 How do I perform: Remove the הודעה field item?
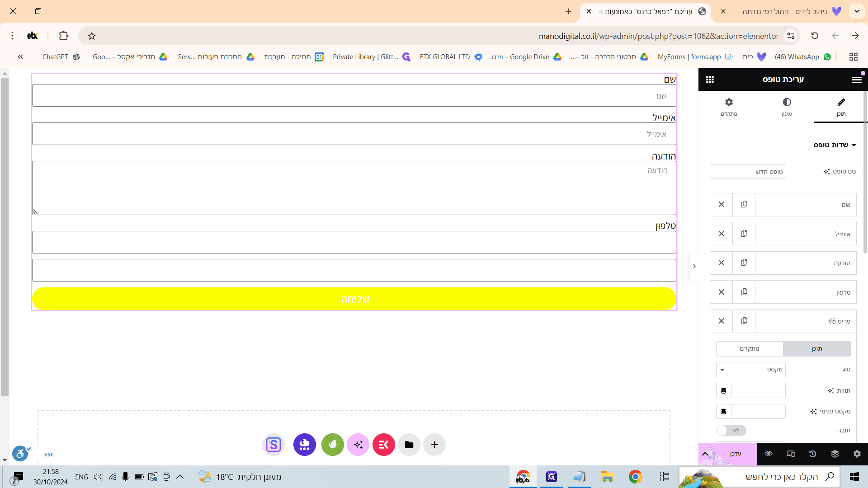[721, 263]
